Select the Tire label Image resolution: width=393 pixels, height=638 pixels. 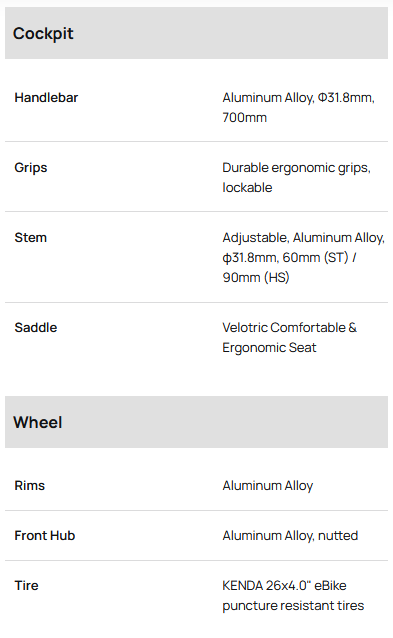click(x=26, y=586)
